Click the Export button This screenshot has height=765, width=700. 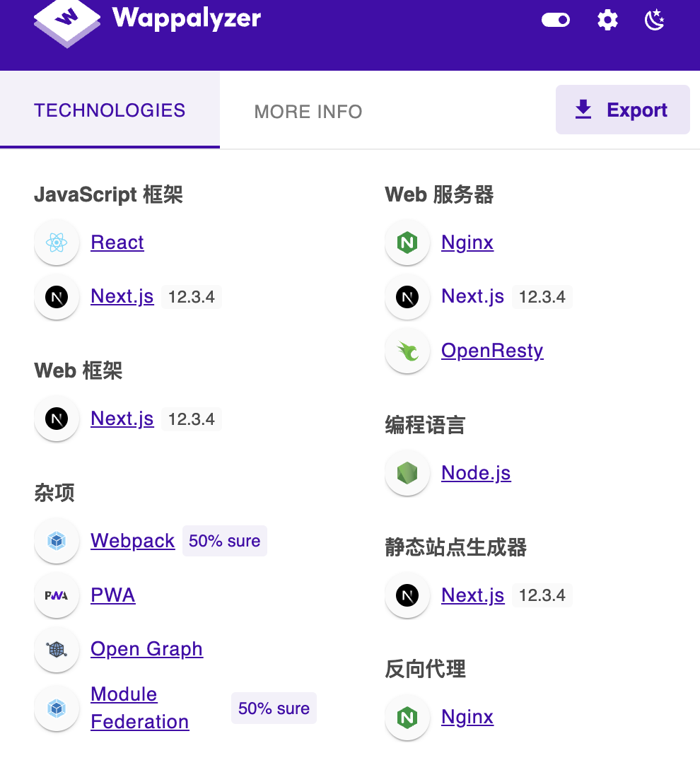pyautogui.click(x=622, y=110)
